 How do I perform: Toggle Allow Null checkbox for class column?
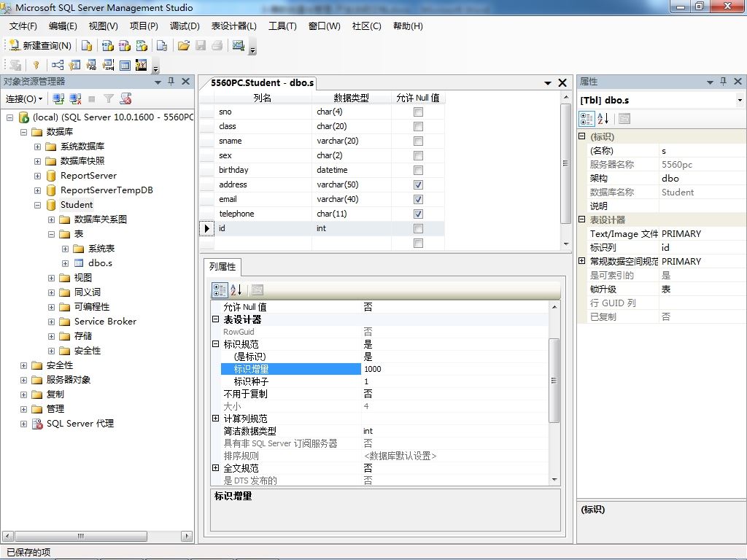pos(418,127)
